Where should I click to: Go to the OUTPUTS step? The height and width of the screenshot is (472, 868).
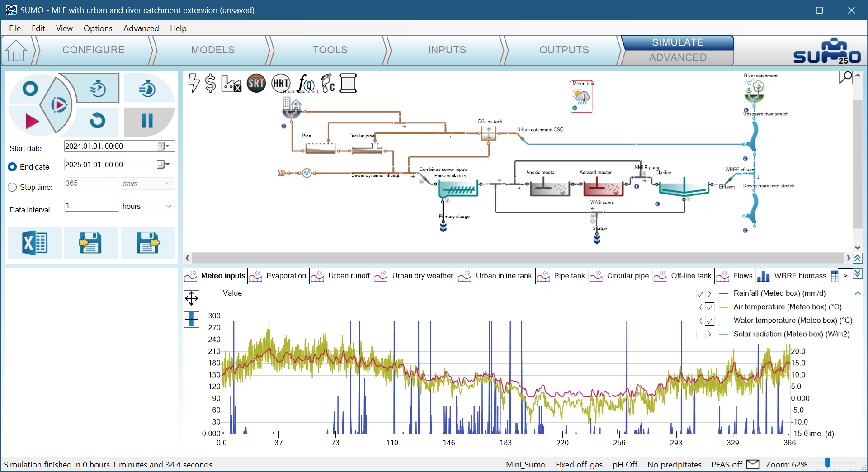(564, 50)
